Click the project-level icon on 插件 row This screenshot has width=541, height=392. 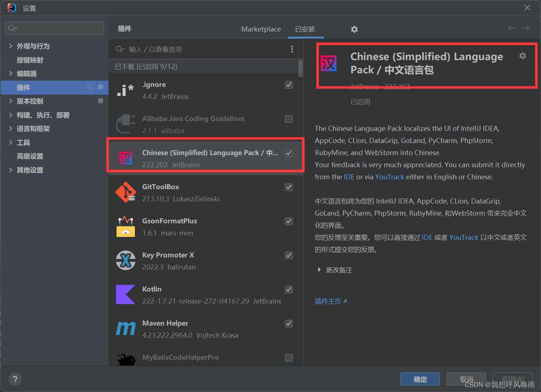click(x=101, y=87)
